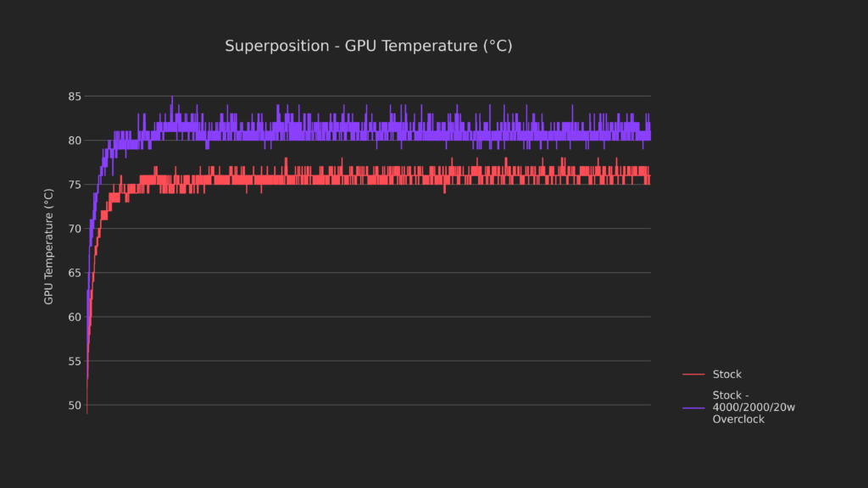Select the Superposition chart title
This screenshot has height=488, width=868.
(x=368, y=46)
